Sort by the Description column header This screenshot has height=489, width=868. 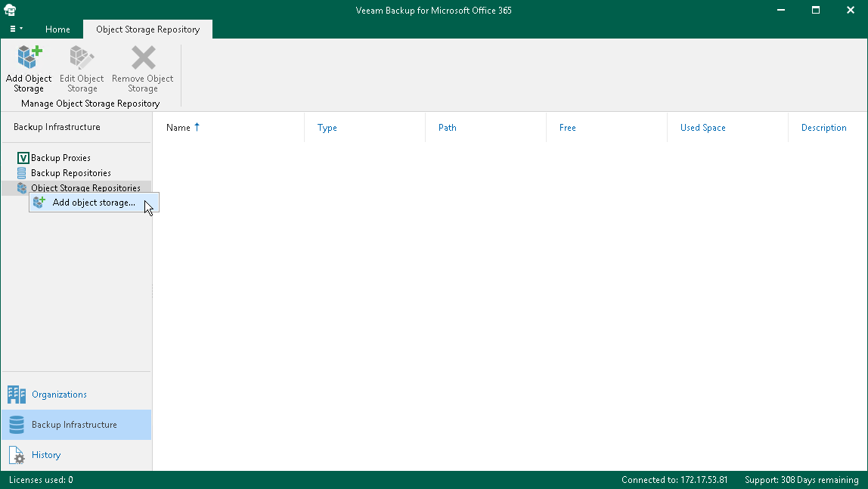823,128
